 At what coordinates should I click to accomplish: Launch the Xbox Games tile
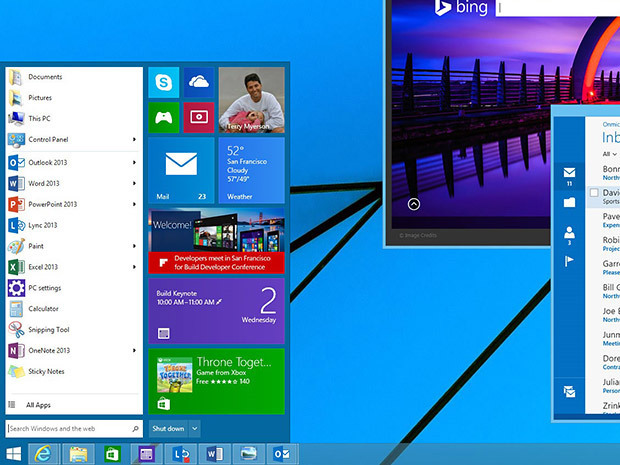click(x=164, y=117)
